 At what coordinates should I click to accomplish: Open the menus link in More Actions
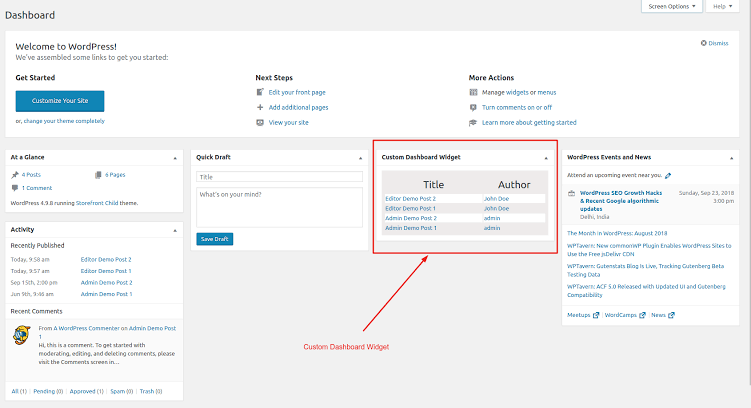547,92
